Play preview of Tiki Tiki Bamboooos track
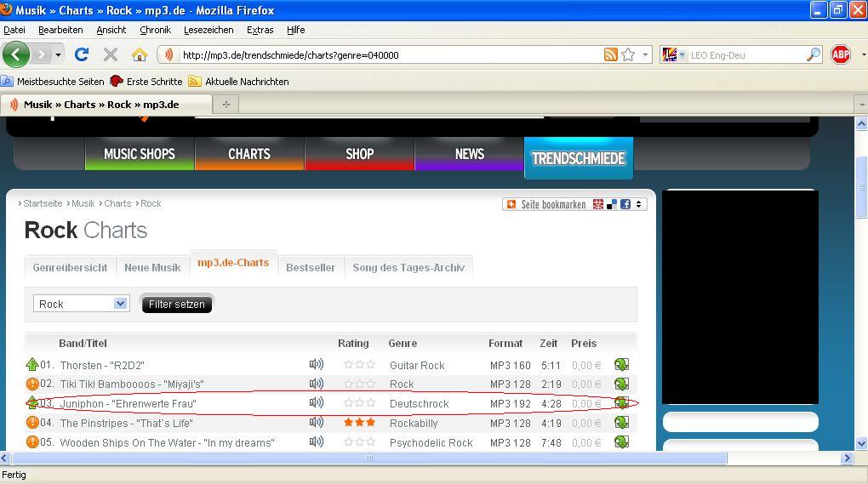This screenshot has height=484, width=868. (x=316, y=384)
